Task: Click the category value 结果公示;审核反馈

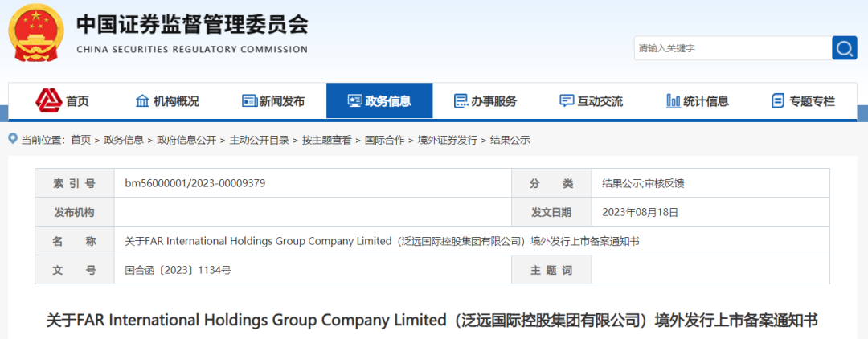Action: [x=643, y=183]
